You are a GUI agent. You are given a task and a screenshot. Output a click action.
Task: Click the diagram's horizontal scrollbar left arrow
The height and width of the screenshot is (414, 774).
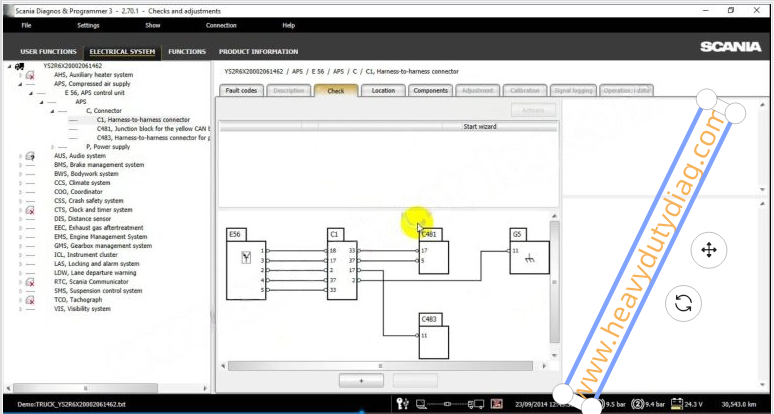click(x=223, y=366)
